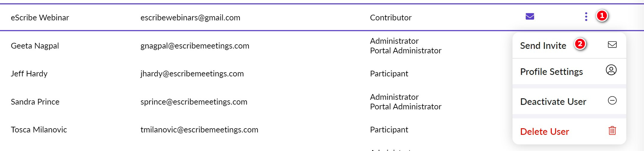Click the red trash can icon
The height and width of the screenshot is (151, 644).
pyautogui.click(x=612, y=131)
